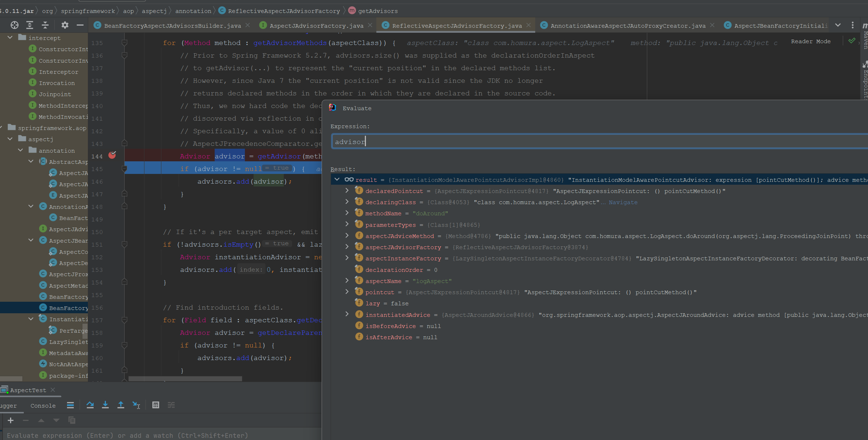Open the hidden editor tabs dropdown
868x440 pixels.
coord(838,25)
